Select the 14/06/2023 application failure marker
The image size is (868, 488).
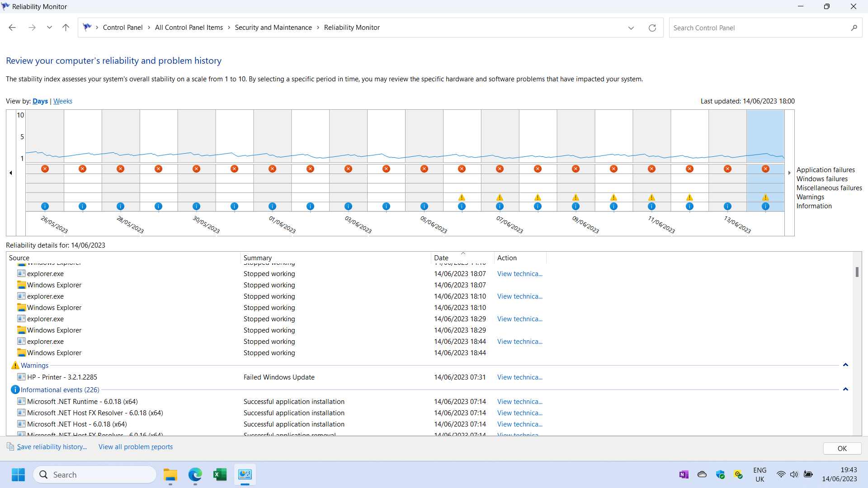(765, 169)
